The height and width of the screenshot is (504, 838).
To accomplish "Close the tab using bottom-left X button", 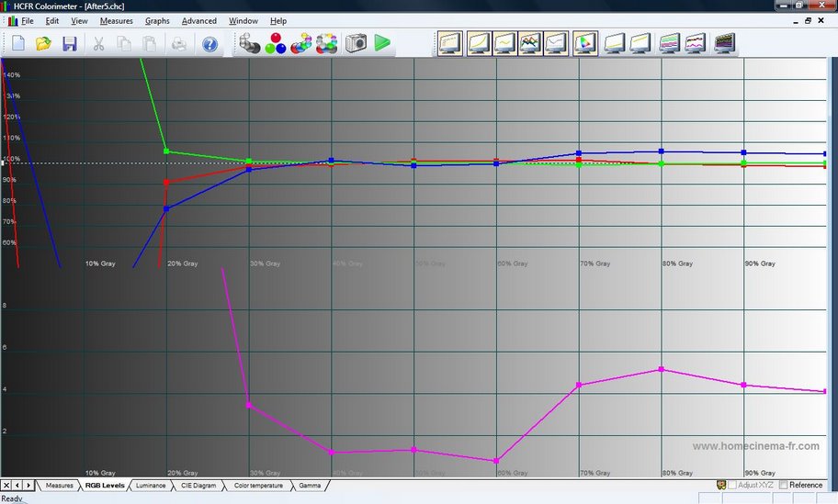I will [x=6, y=486].
